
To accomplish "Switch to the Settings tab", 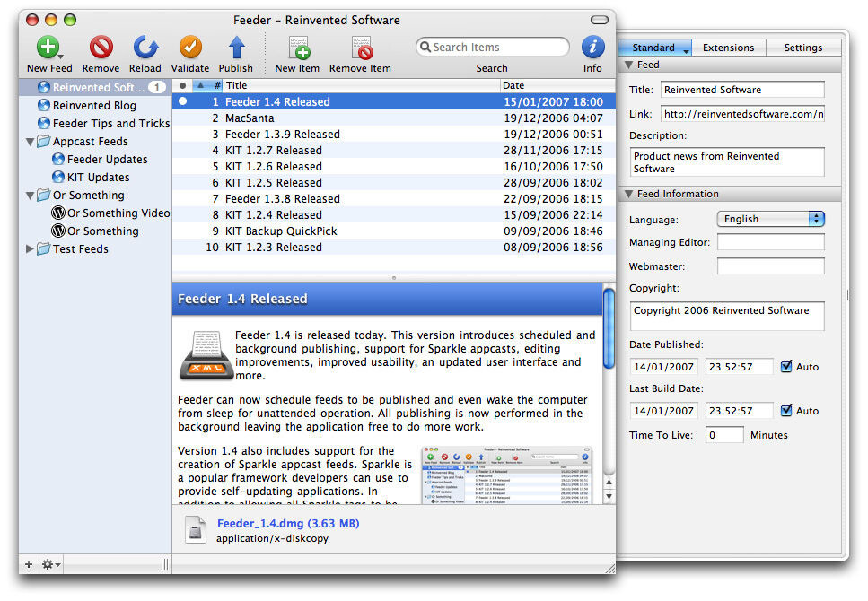I will (x=803, y=48).
